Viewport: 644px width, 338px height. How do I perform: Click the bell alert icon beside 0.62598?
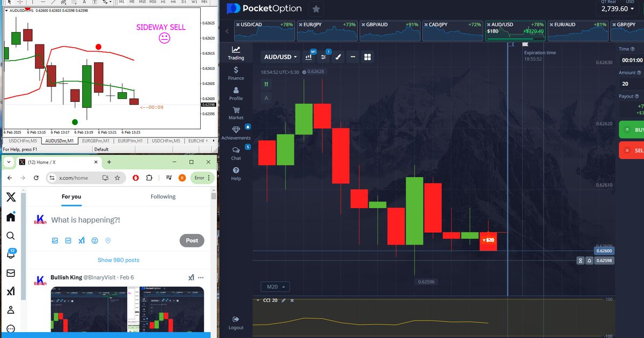(589, 261)
